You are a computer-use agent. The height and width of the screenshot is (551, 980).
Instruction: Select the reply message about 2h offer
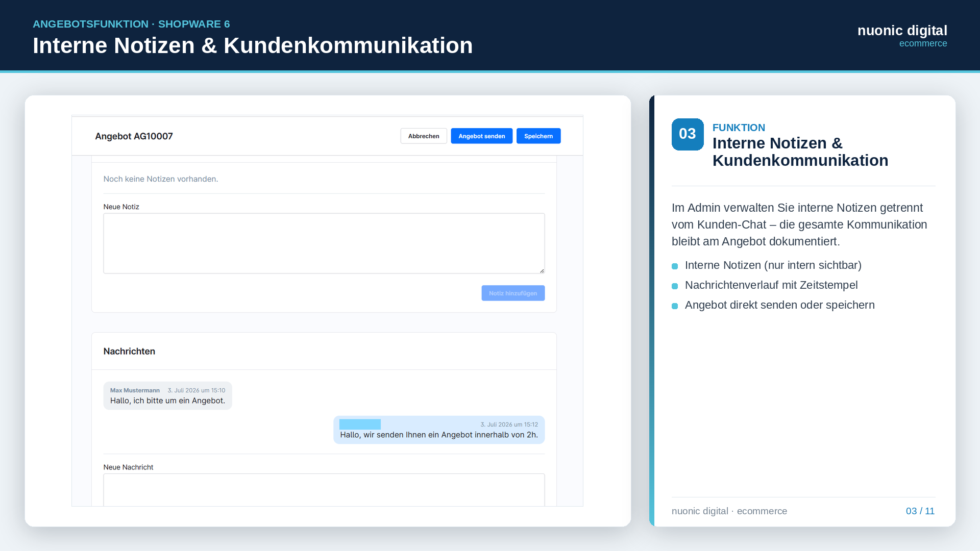point(439,430)
